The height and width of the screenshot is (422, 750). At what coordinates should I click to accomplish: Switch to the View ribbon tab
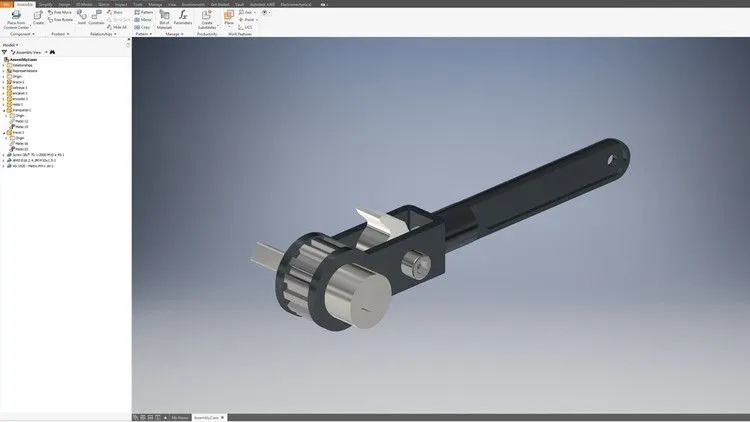point(172,4)
